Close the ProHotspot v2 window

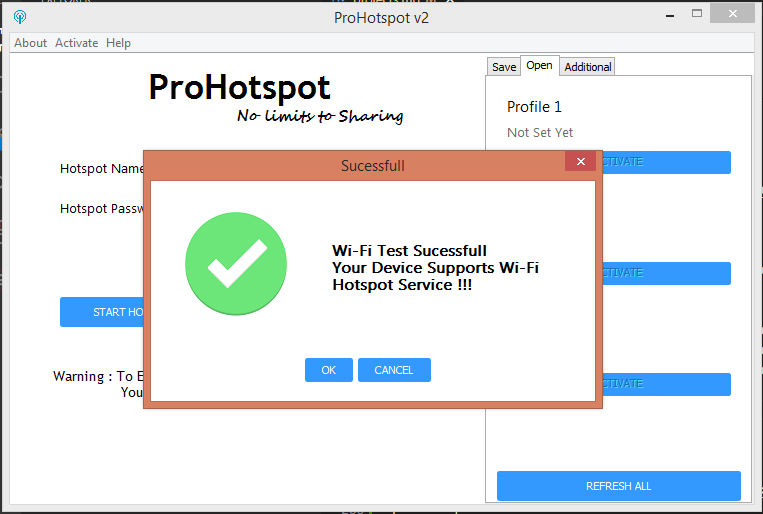click(732, 14)
